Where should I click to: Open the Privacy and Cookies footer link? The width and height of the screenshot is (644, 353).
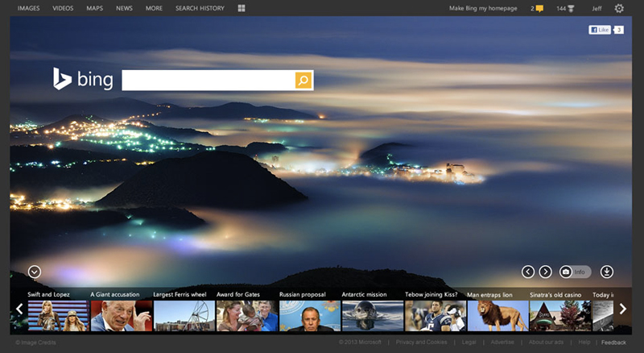pyautogui.click(x=421, y=343)
